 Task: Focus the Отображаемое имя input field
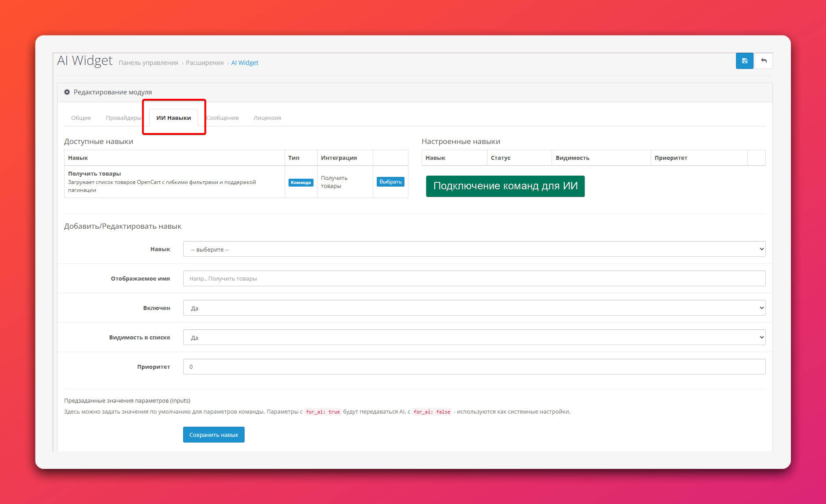click(x=474, y=279)
